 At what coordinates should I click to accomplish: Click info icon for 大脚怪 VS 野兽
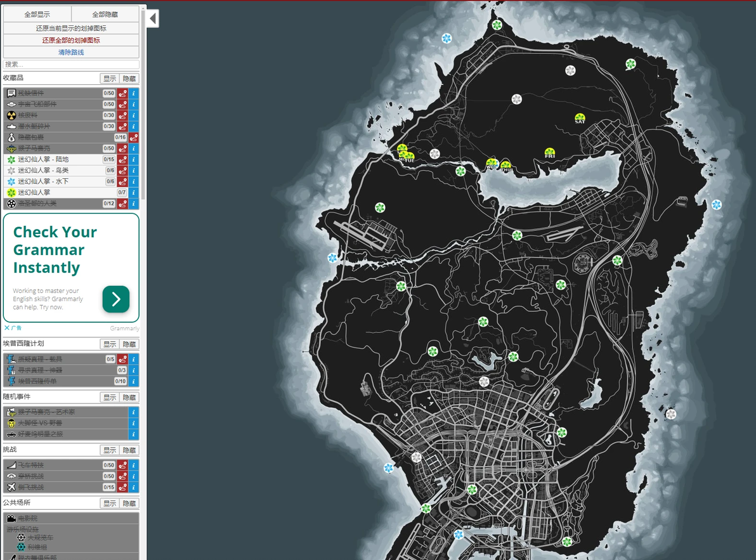134,423
